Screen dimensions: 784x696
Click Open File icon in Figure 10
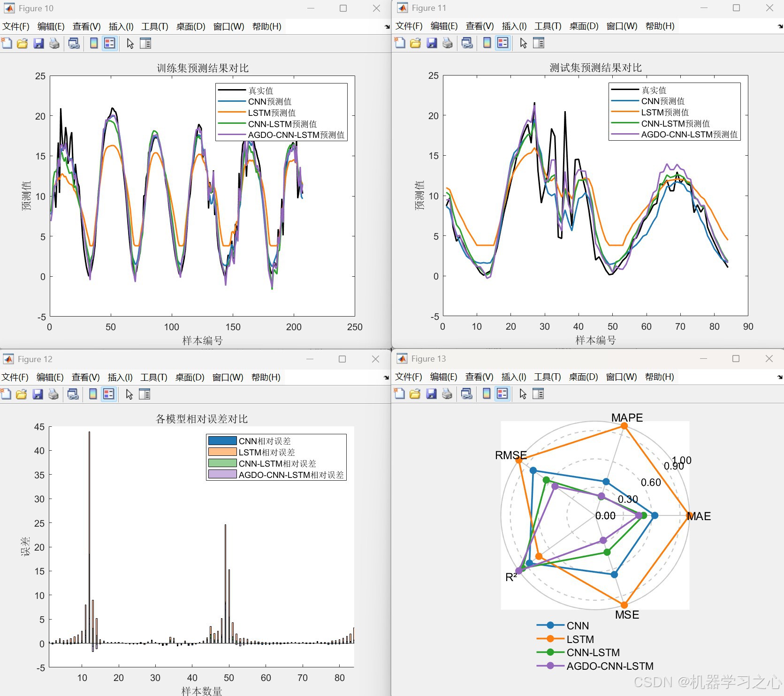click(22, 44)
